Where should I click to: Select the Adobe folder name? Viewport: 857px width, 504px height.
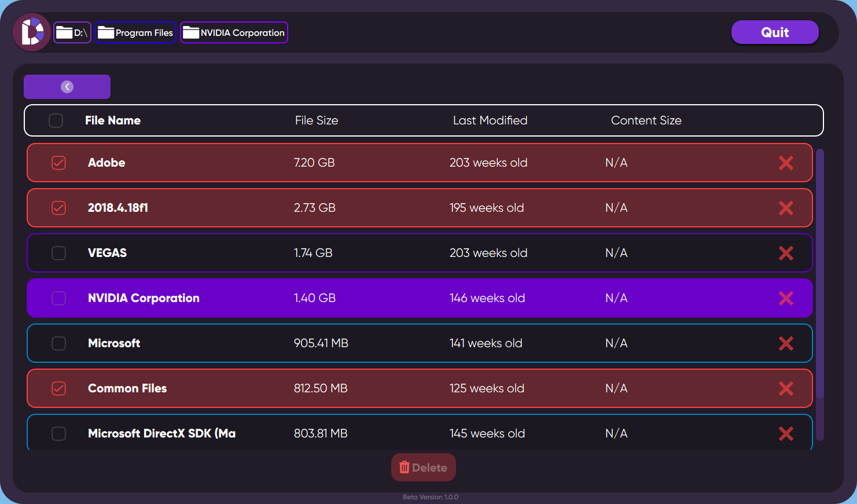(106, 163)
